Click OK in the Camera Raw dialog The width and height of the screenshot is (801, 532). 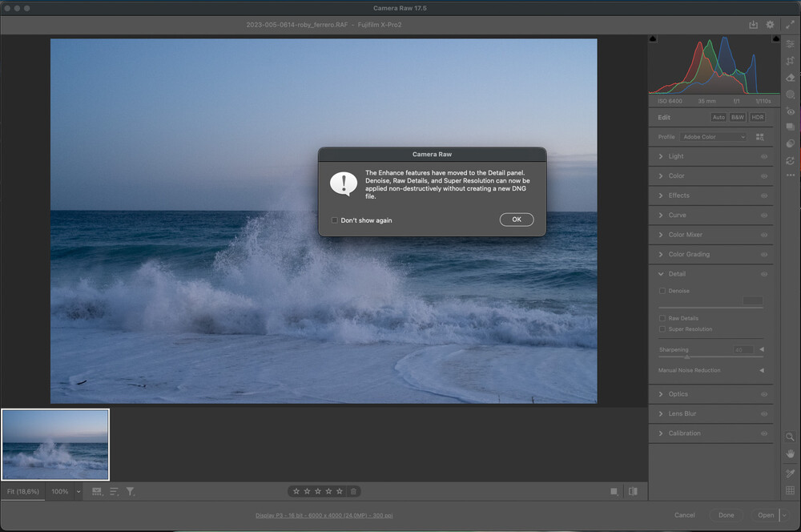point(516,220)
